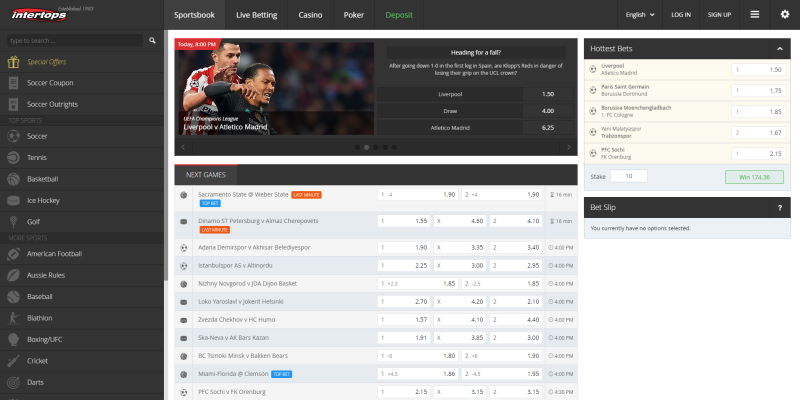
Task: Open the settings gear icon
Action: click(x=785, y=14)
